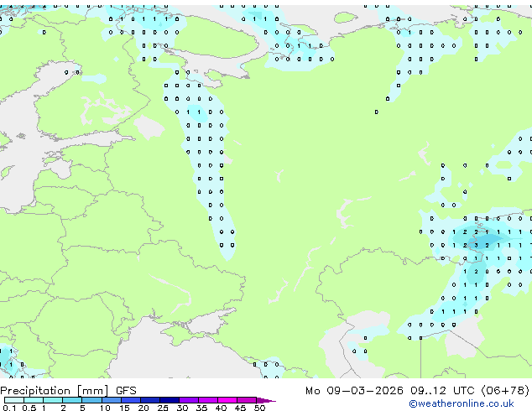
Task: Pick the 5–10 mm legend color swatch
Action: tap(91, 400)
